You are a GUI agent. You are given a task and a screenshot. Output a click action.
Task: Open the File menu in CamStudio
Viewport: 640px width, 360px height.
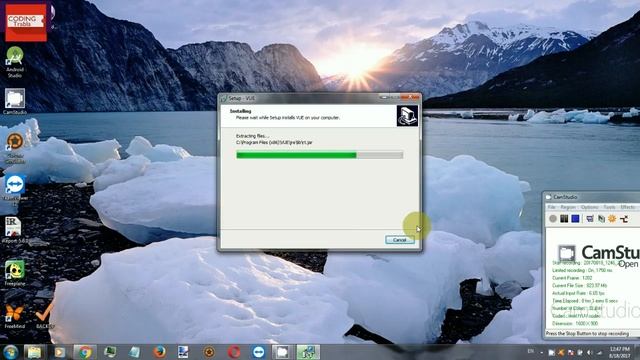click(x=551, y=207)
